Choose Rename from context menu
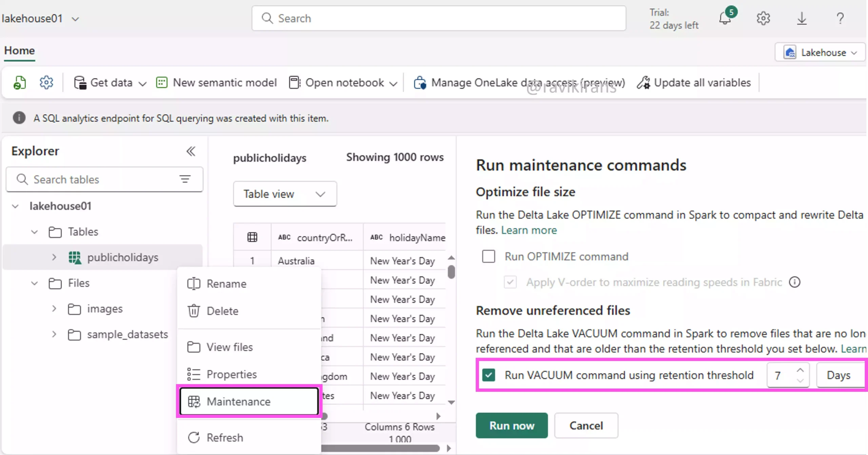The height and width of the screenshot is (455, 868). tap(249, 284)
